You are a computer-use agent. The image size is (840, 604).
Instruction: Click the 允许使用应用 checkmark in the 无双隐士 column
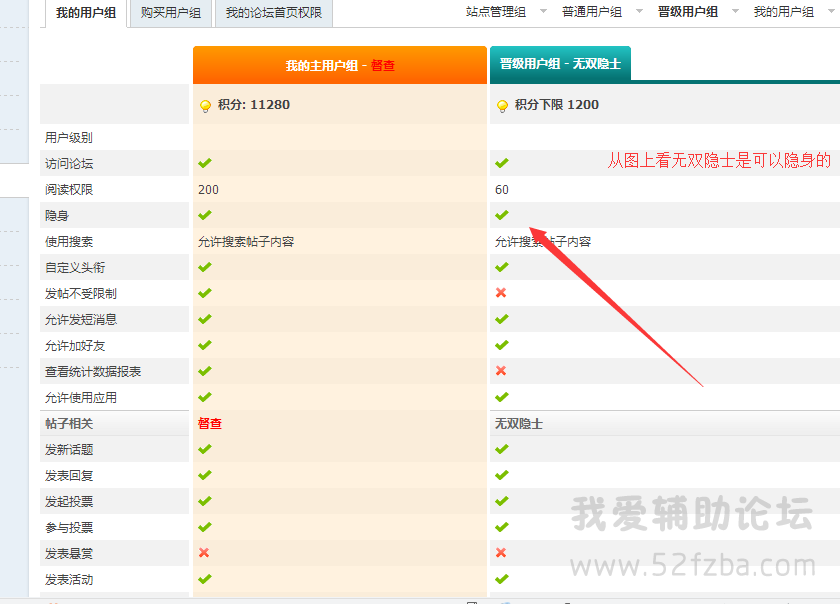(x=501, y=397)
